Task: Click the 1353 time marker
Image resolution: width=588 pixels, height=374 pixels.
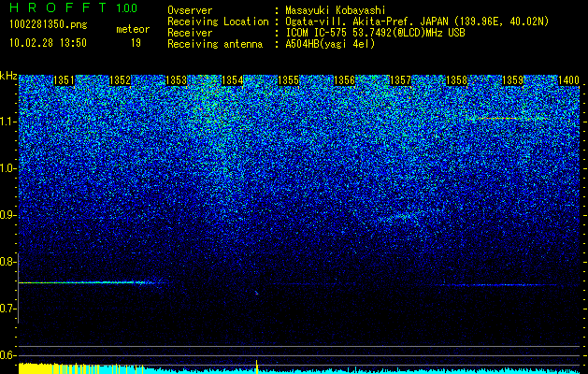Action: click(x=177, y=80)
